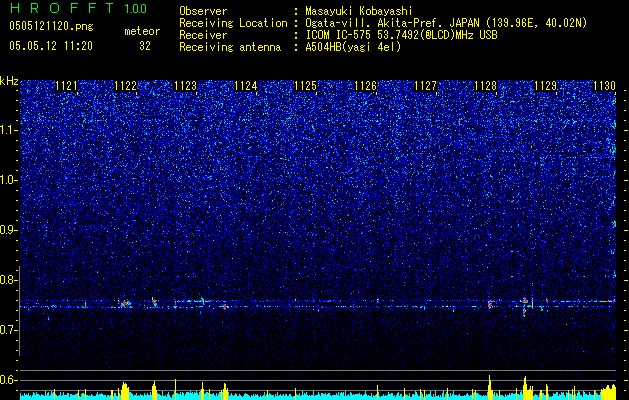Screen dimensions: 629x400
Task: Click the Receiving antenna label
Action: (230, 47)
